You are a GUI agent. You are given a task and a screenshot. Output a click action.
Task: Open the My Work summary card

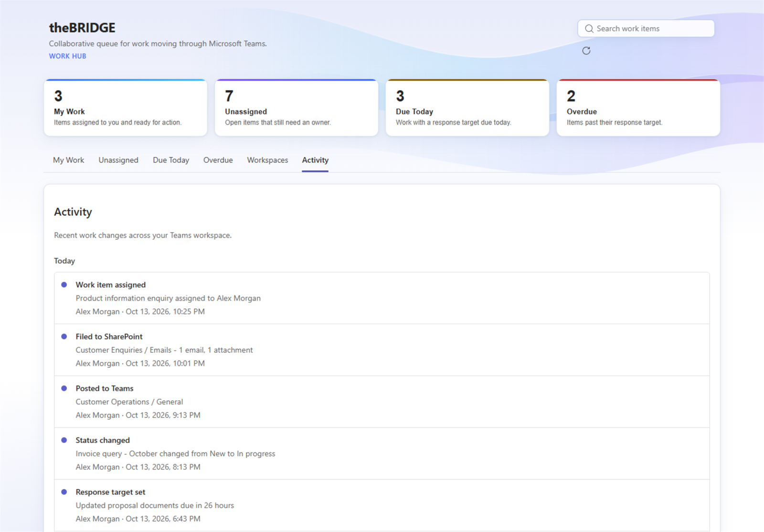(126, 108)
